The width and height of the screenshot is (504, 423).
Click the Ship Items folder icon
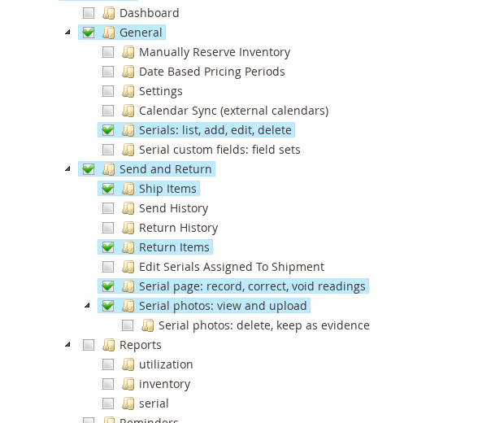coord(128,189)
